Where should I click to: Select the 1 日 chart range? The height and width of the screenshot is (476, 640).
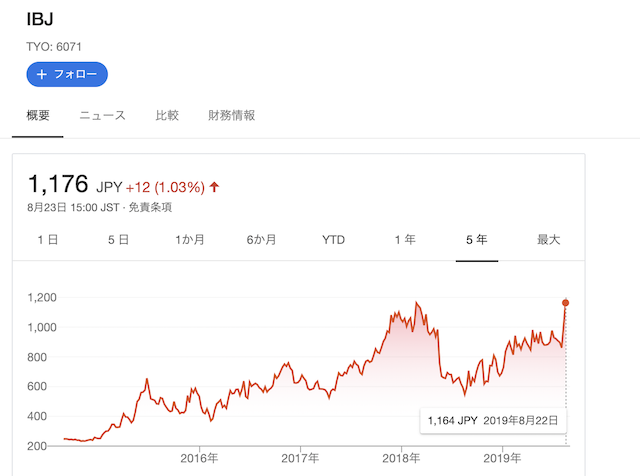[x=48, y=240]
